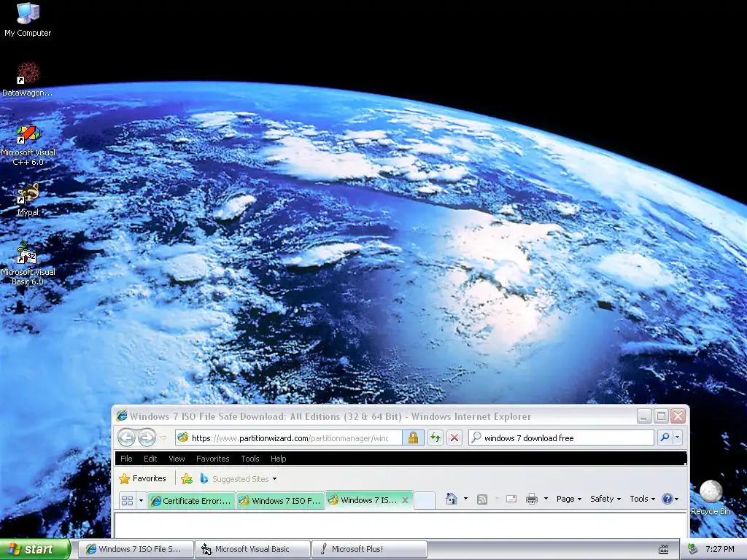Screen dimensions: 747x560
Task: Open the search provider dropdown arrow
Action: pos(678,437)
